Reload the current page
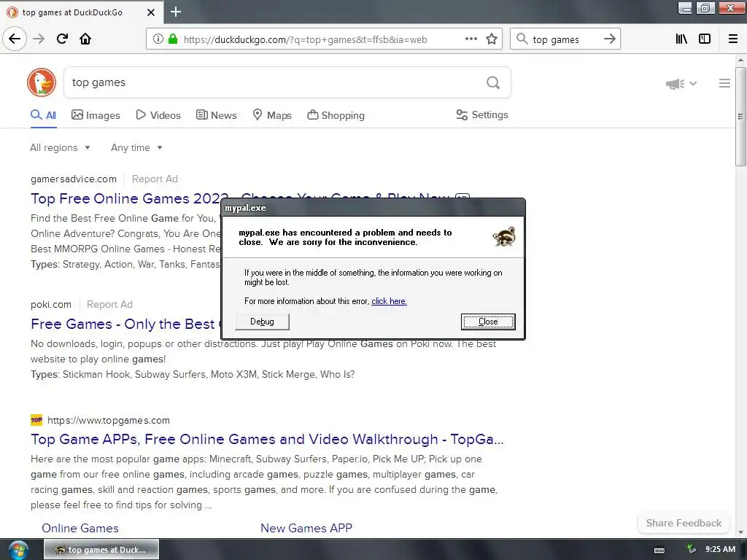This screenshot has height=560, width=747. (x=62, y=39)
